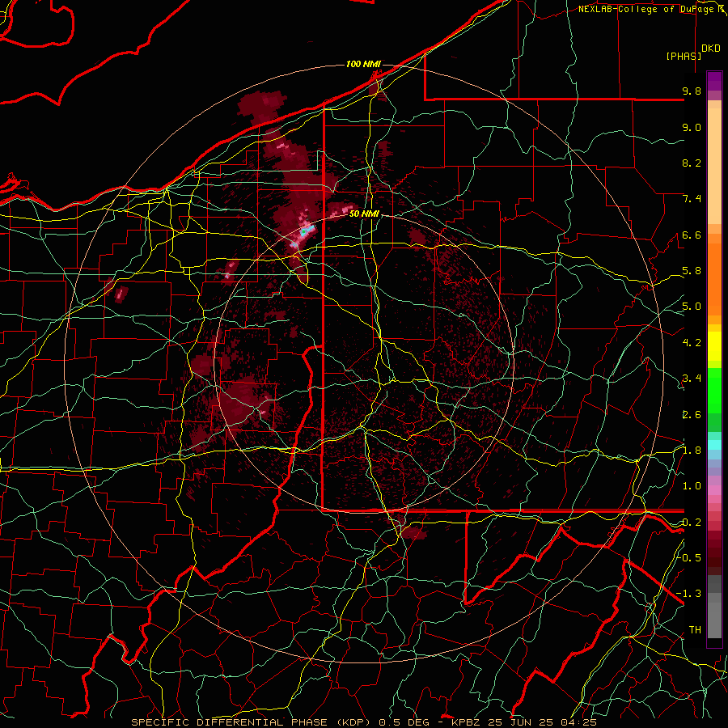Click the 9.8 value on color scale
This screenshot has width=728, height=728.
tap(692, 91)
